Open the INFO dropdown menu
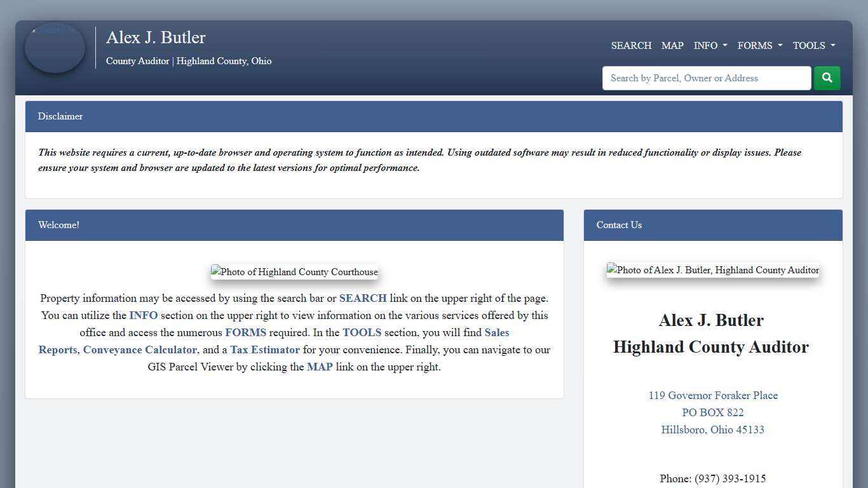This screenshot has width=868, height=488. tap(710, 45)
